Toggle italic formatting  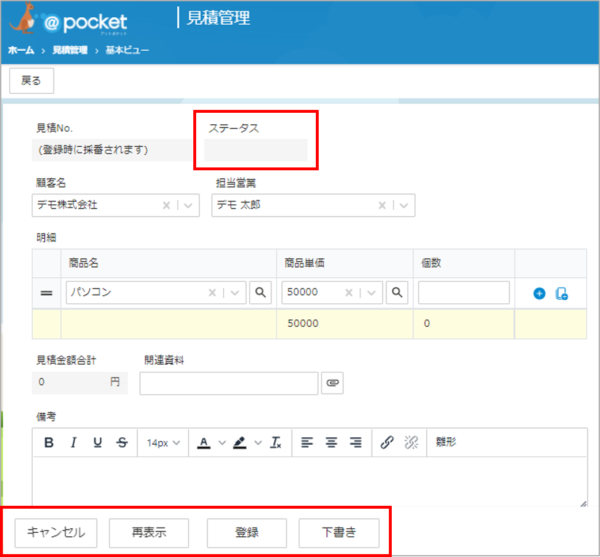(x=73, y=443)
